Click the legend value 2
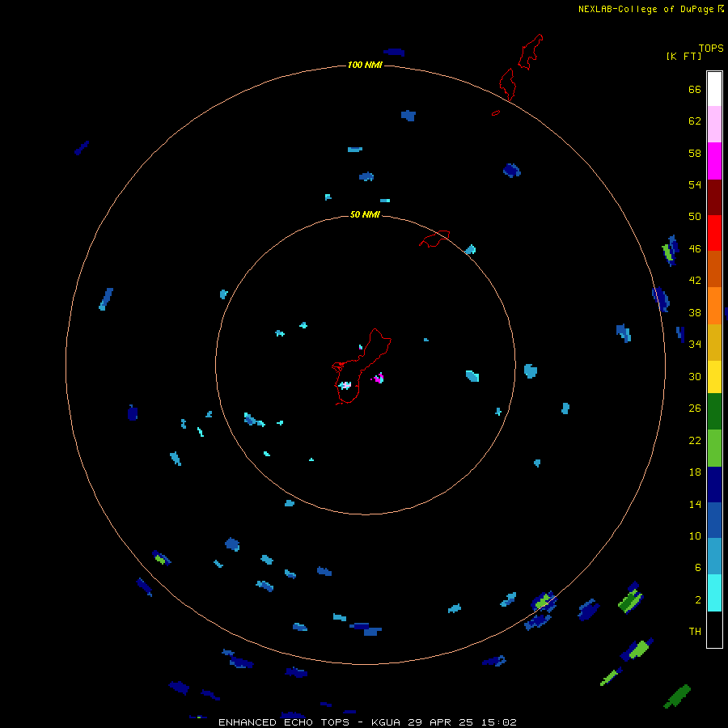This screenshot has height=728, width=728. tap(698, 600)
